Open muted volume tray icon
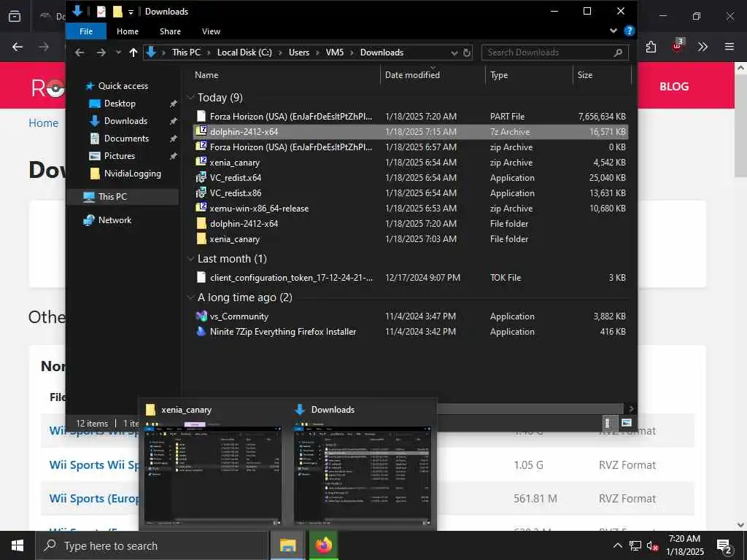Screen dimensions: 747x560 653,545
